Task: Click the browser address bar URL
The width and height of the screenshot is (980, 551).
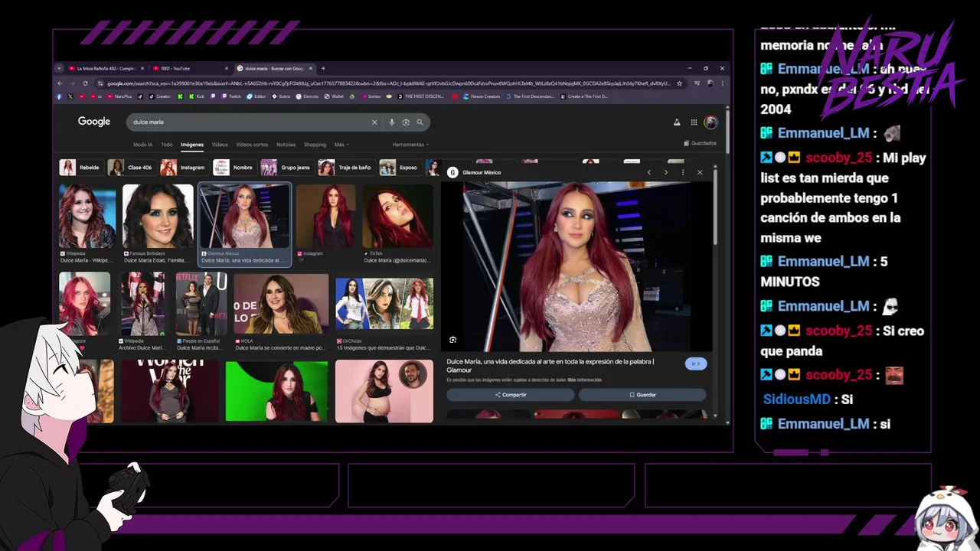Action: 389,83
